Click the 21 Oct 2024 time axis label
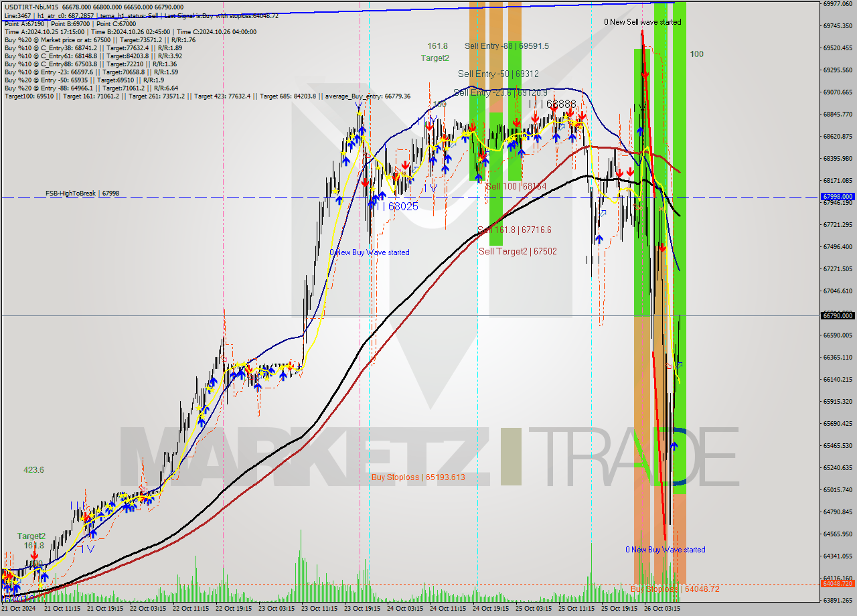Image resolution: width=857 pixels, height=616 pixels. pos(19,609)
